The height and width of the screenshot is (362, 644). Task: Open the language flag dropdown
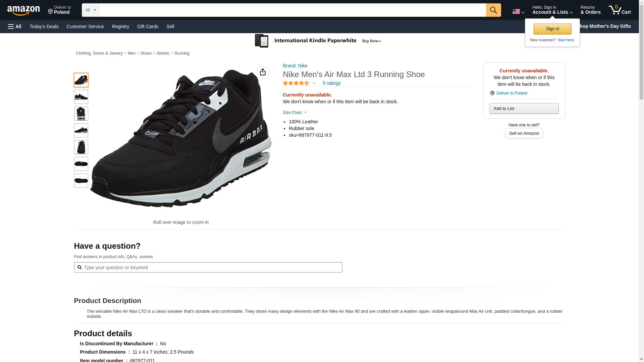(x=518, y=12)
